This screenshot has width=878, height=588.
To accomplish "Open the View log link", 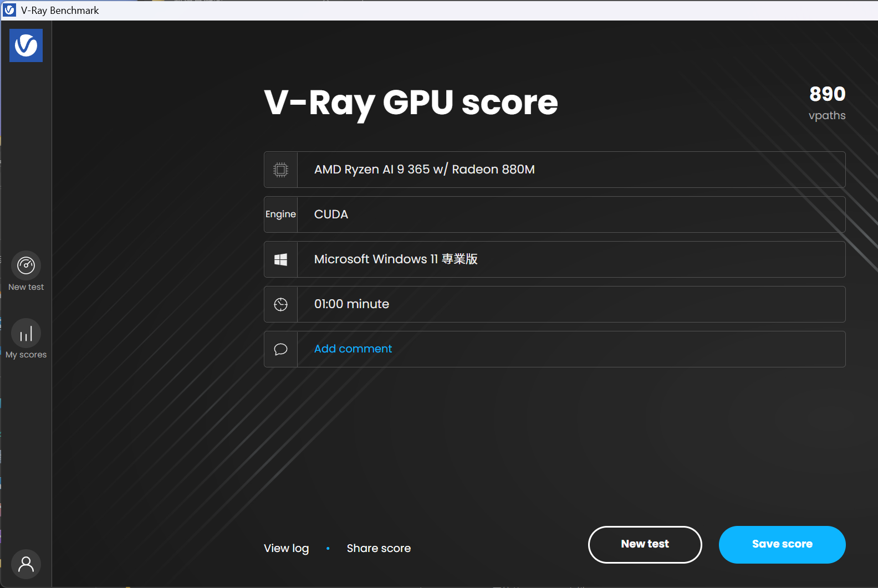I will (x=286, y=548).
